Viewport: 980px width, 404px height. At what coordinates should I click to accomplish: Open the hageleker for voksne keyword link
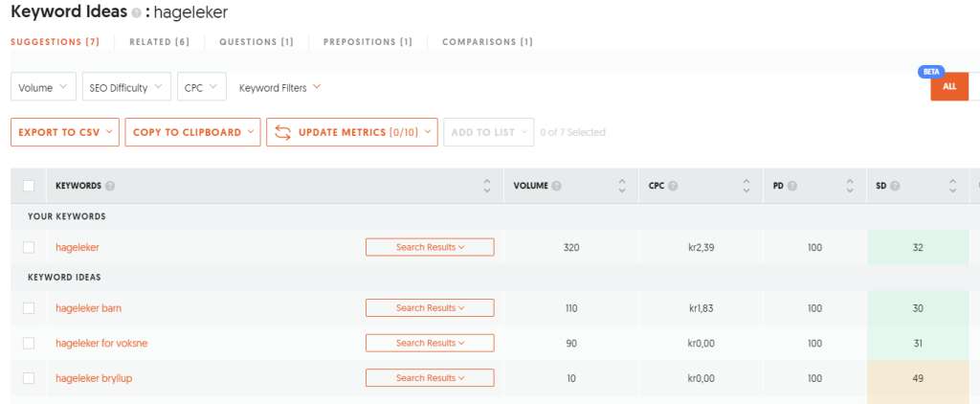[x=101, y=343]
